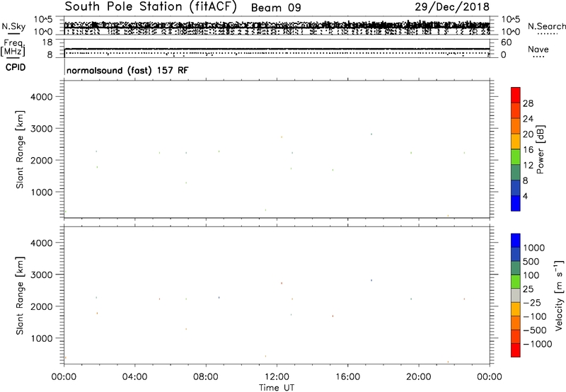The image size is (566, 392).
Task: Click the "South Pole Station (fitACF)" title
Action: [x=151, y=7]
